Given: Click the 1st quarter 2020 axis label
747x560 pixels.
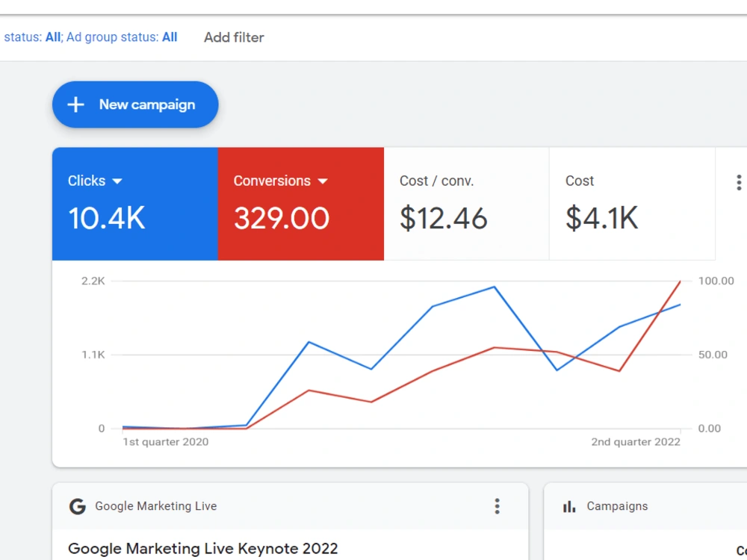Looking at the screenshot, I should click(x=165, y=442).
